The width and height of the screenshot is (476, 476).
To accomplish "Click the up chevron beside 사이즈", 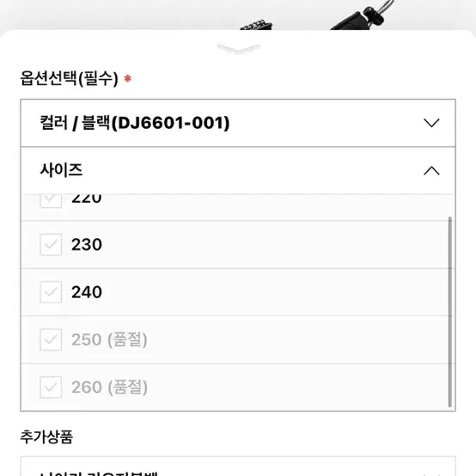I will point(431,171).
